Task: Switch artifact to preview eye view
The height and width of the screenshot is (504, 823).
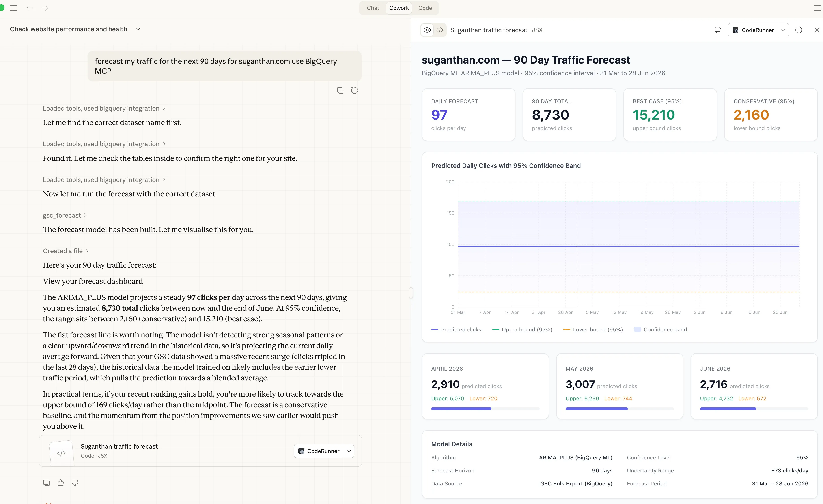Action: click(x=427, y=30)
